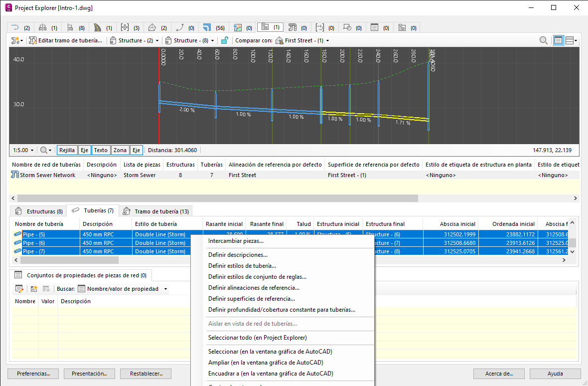This screenshot has width=588, height=386.
Task: Choose Definir descripciones... from context menu
Action: [x=238, y=255]
